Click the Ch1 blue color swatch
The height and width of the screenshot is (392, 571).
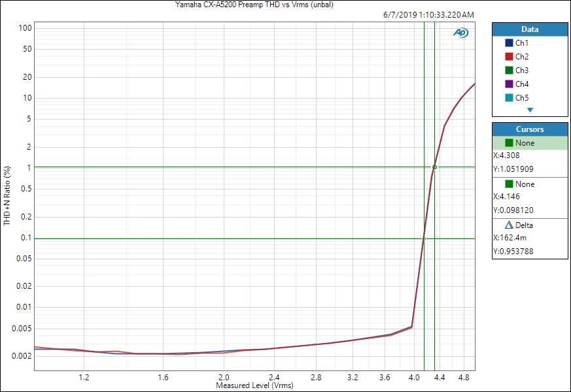click(509, 43)
